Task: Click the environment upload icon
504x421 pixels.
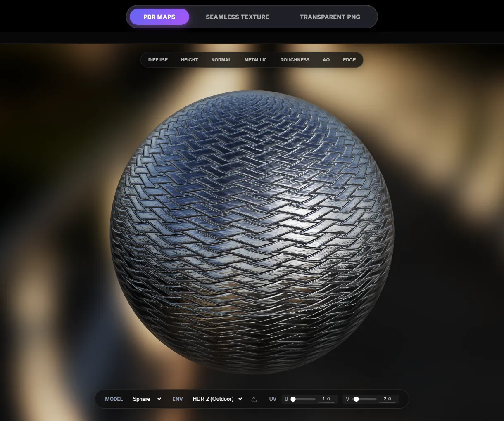Action: coord(254,399)
